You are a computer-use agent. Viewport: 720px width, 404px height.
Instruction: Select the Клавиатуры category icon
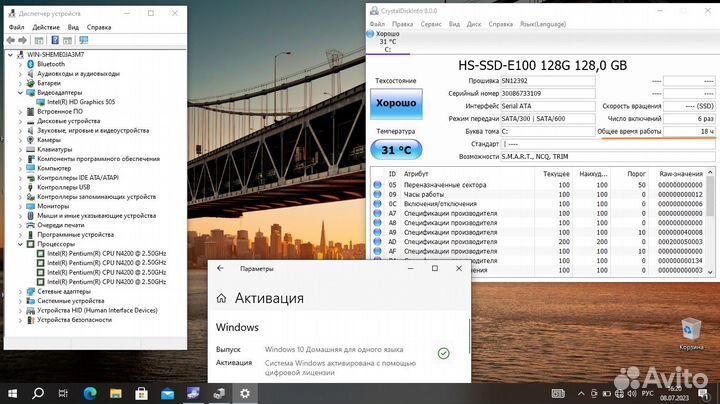pos(31,150)
